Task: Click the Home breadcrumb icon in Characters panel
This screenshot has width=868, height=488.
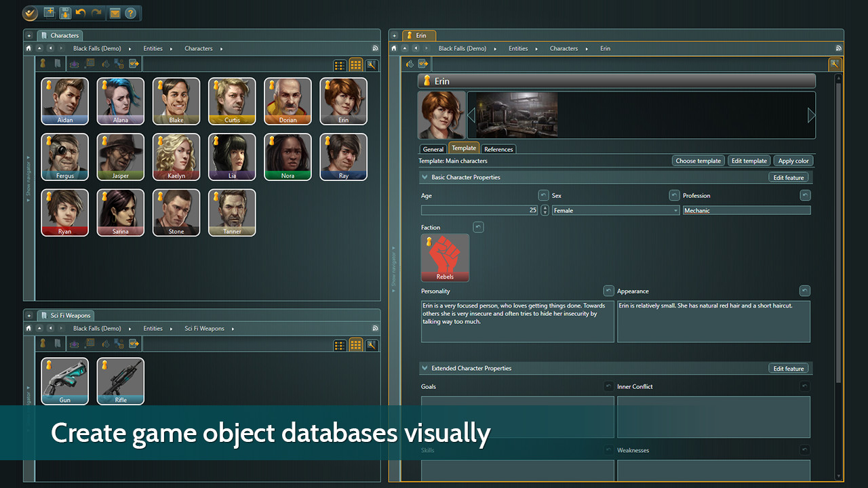Action: coord(28,48)
